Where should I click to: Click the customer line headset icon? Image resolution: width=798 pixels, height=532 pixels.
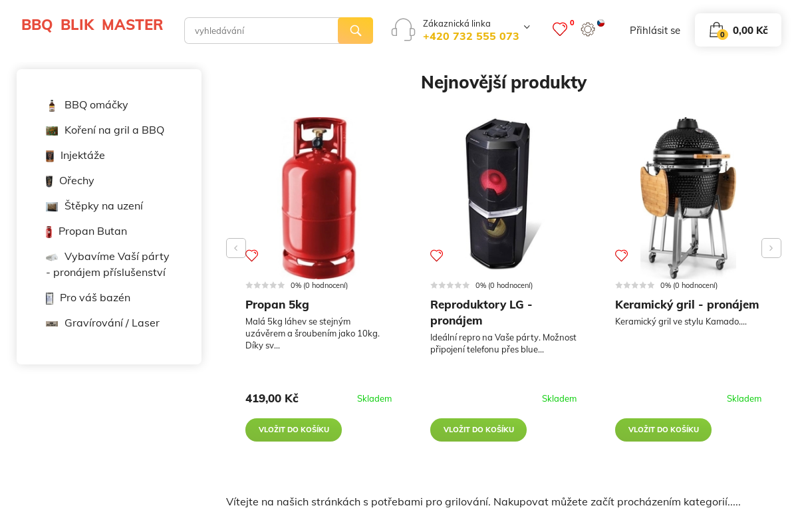403,30
